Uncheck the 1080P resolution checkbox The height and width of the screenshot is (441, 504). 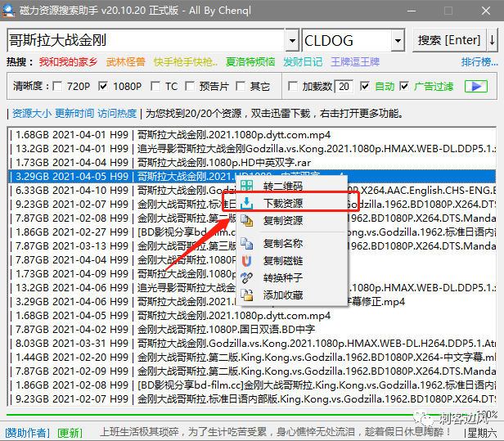(103, 86)
